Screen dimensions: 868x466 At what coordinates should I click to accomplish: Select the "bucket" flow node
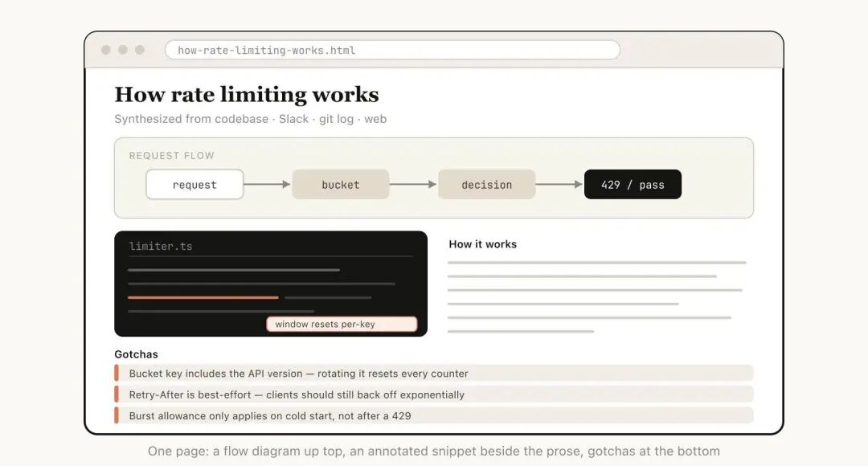341,184
